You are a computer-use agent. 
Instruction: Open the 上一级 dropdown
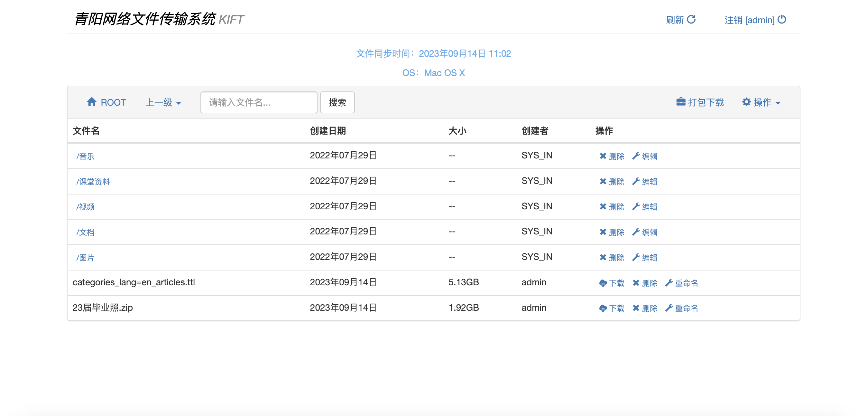pyautogui.click(x=163, y=102)
